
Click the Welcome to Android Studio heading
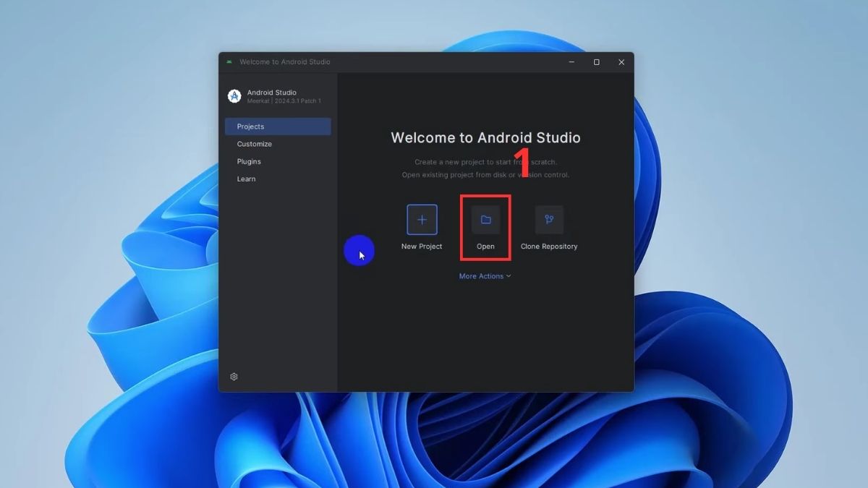coord(485,137)
